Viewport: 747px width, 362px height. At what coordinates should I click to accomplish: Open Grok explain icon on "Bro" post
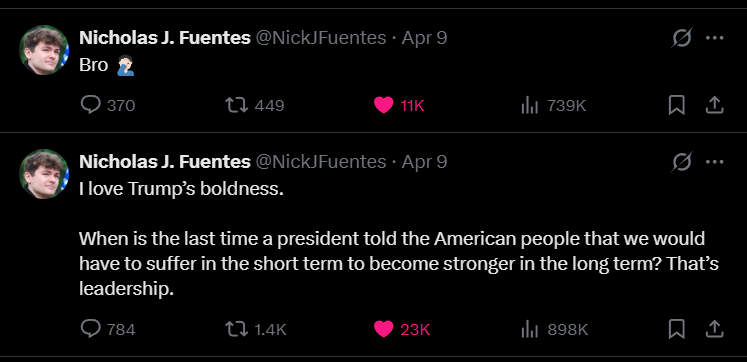point(681,38)
